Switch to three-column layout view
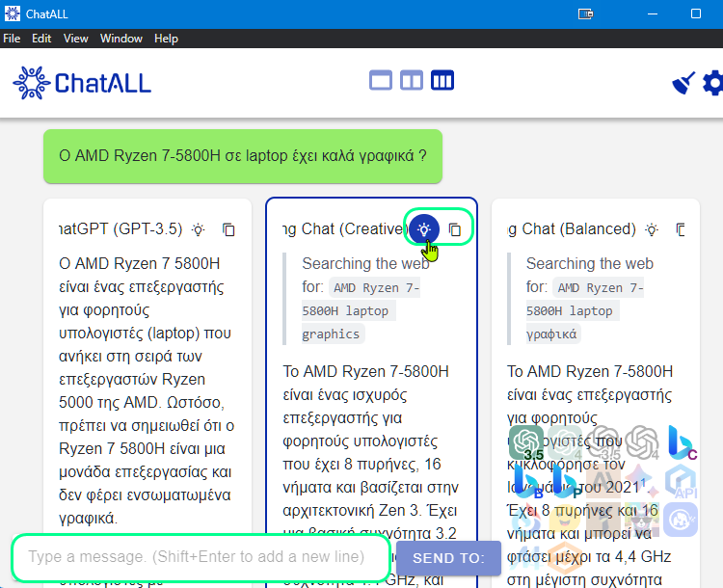Image resolution: width=723 pixels, height=588 pixels. pos(442,81)
